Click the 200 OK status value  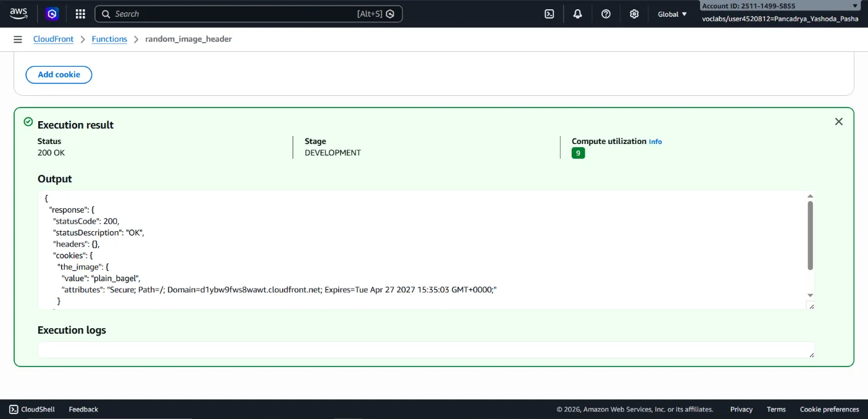tap(51, 153)
